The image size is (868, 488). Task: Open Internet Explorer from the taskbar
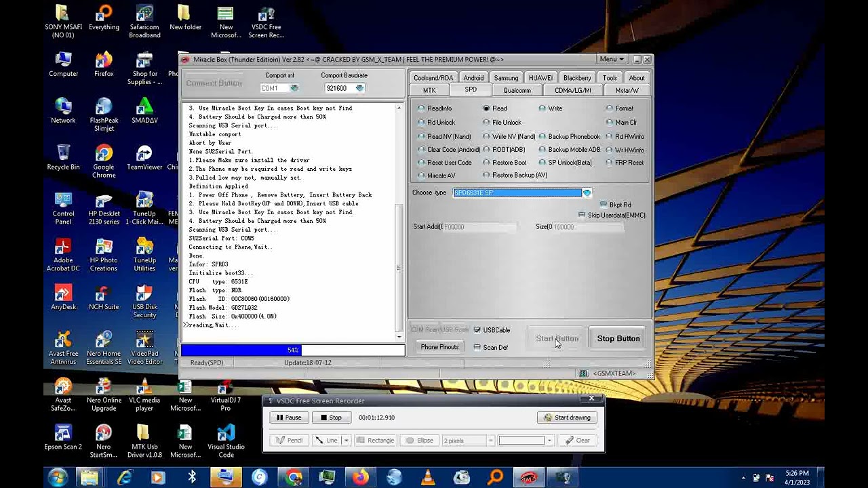pos(125,478)
